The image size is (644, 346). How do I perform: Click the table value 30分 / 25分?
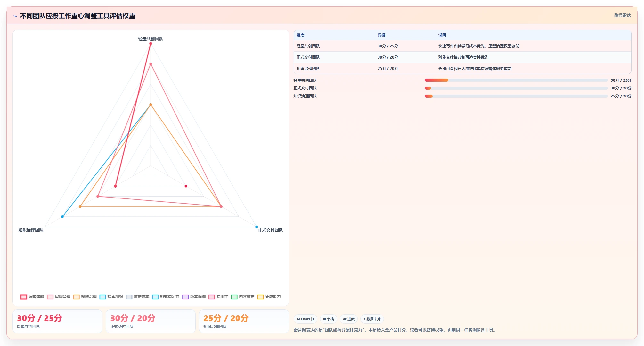[388, 46]
